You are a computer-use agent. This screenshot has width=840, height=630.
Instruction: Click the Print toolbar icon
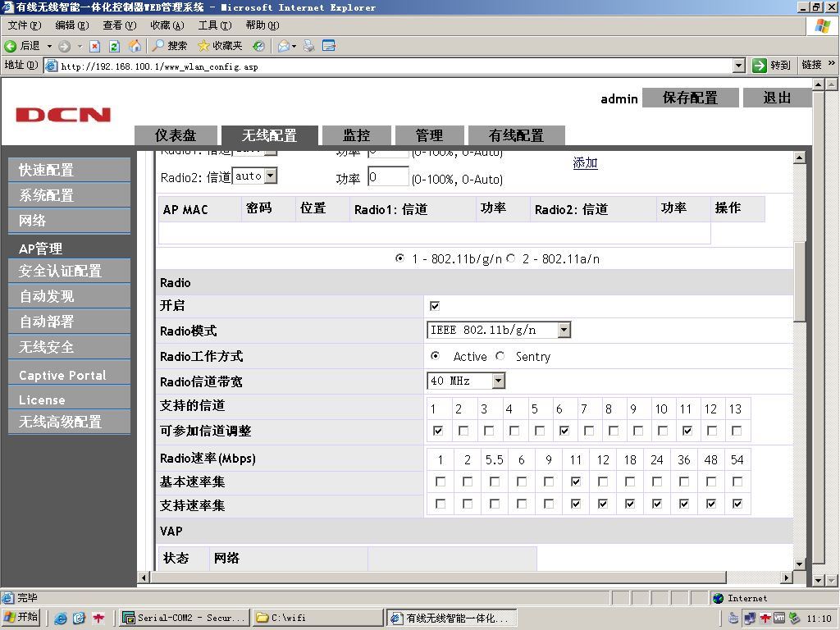click(309, 46)
